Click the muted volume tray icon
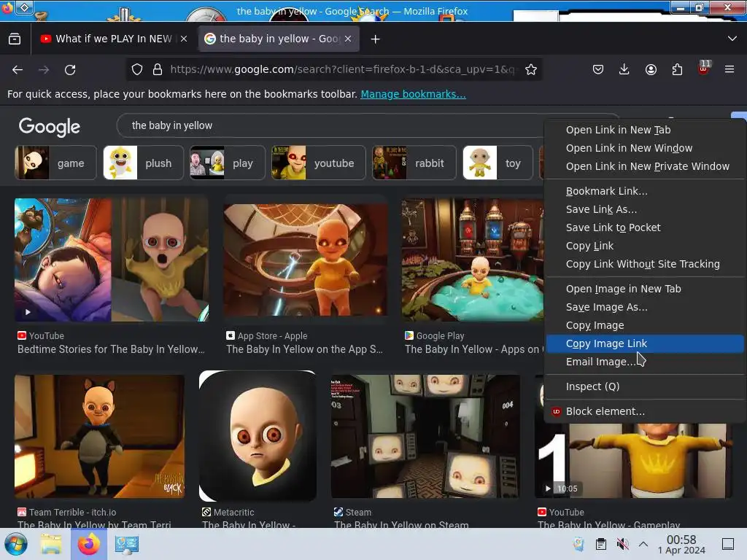 click(622, 544)
